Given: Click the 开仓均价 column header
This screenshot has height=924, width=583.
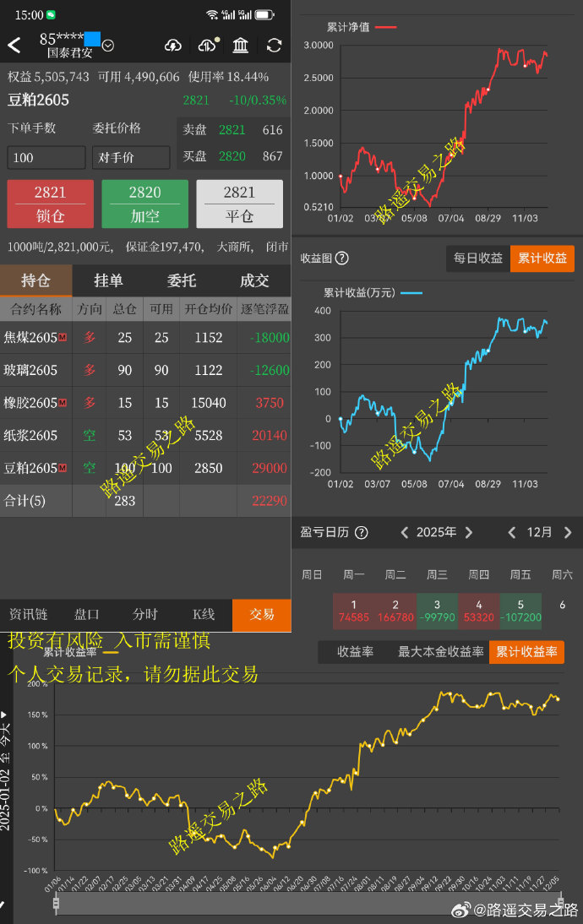Looking at the screenshot, I should tap(208, 309).
